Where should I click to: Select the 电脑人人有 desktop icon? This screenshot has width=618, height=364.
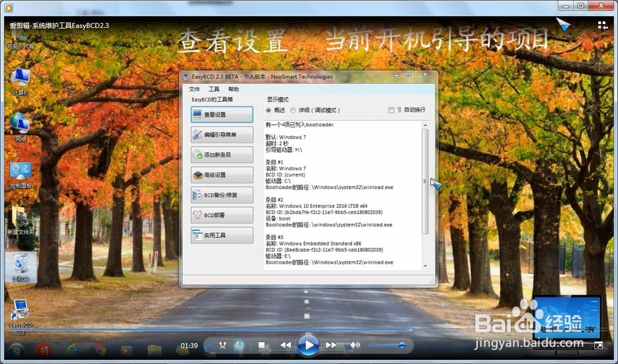[x=20, y=41]
